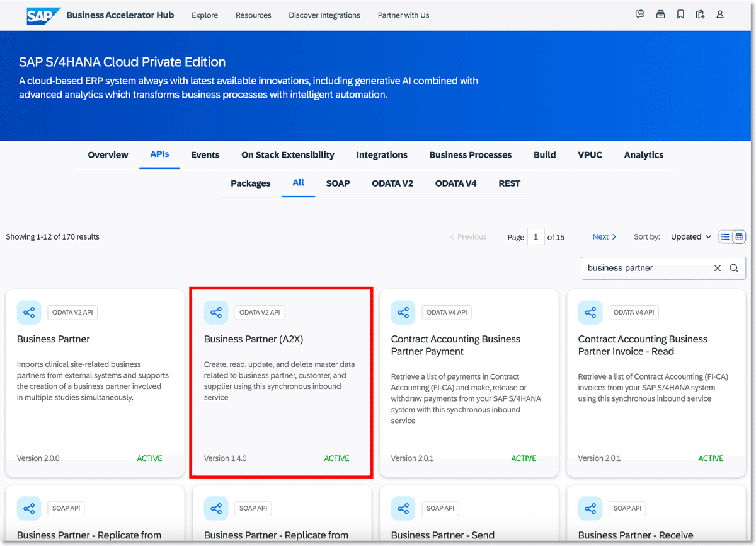Open Business Partner - Send card title
This screenshot has width=756, height=546.
point(443,535)
